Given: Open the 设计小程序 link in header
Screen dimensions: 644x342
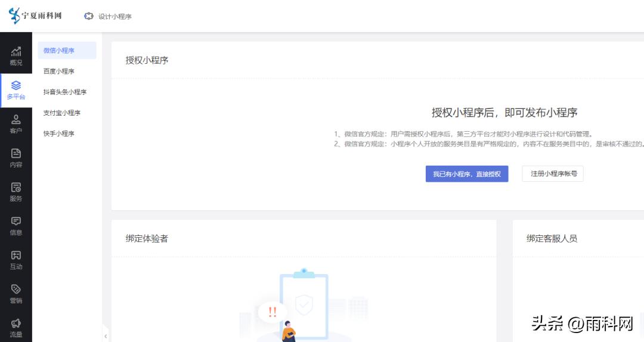Looking at the screenshot, I should (x=115, y=17).
